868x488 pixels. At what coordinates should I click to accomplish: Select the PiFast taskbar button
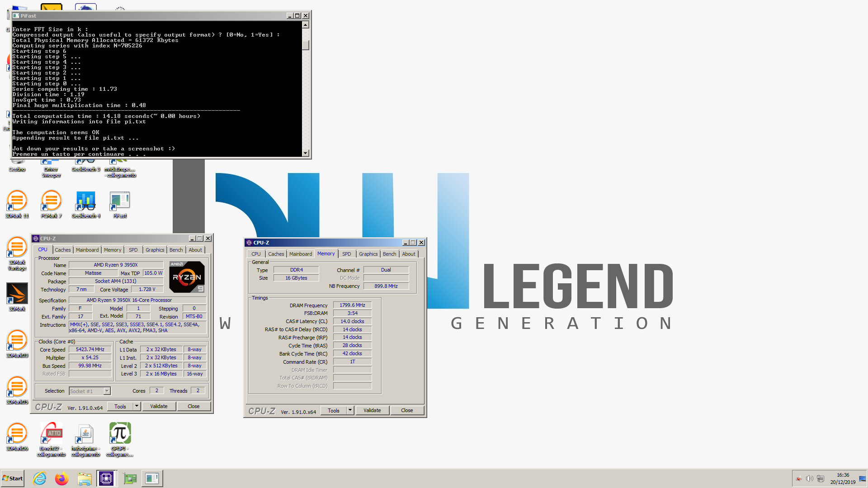pos(152,479)
